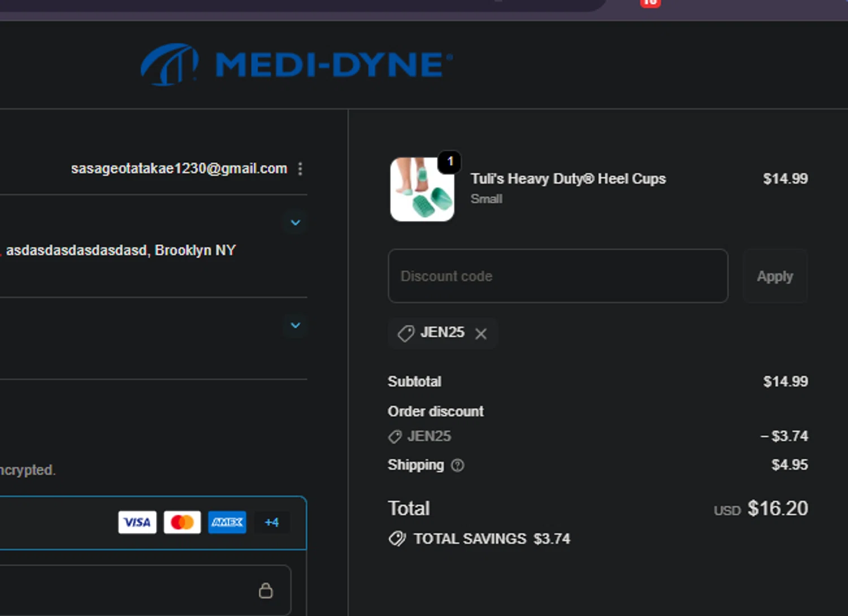Click the Small variant label
Image resolution: width=848 pixels, height=616 pixels.
[486, 199]
